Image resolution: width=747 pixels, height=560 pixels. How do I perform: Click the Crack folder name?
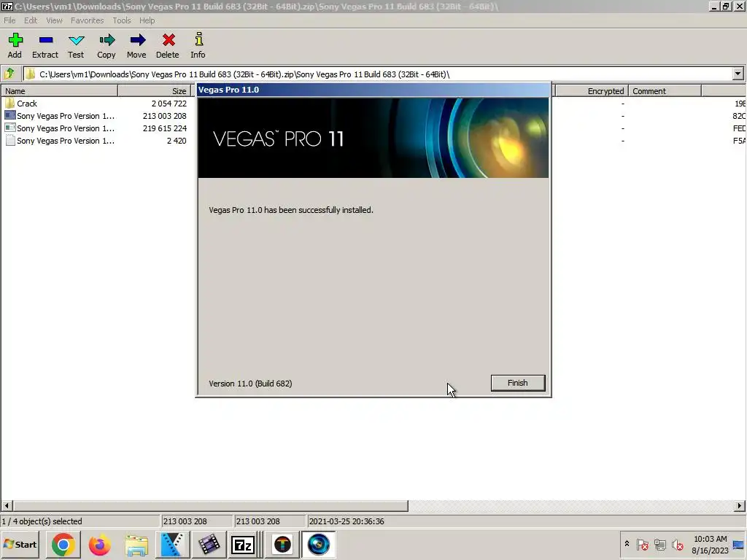point(27,104)
